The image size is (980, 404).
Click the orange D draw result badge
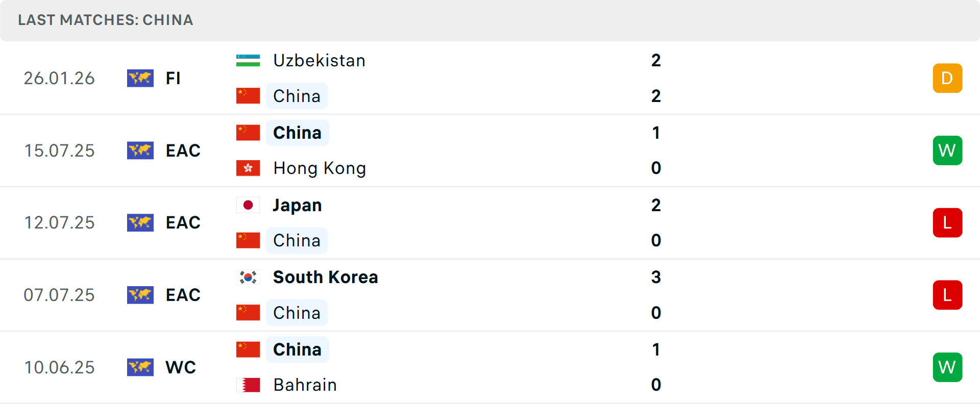coord(947,78)
